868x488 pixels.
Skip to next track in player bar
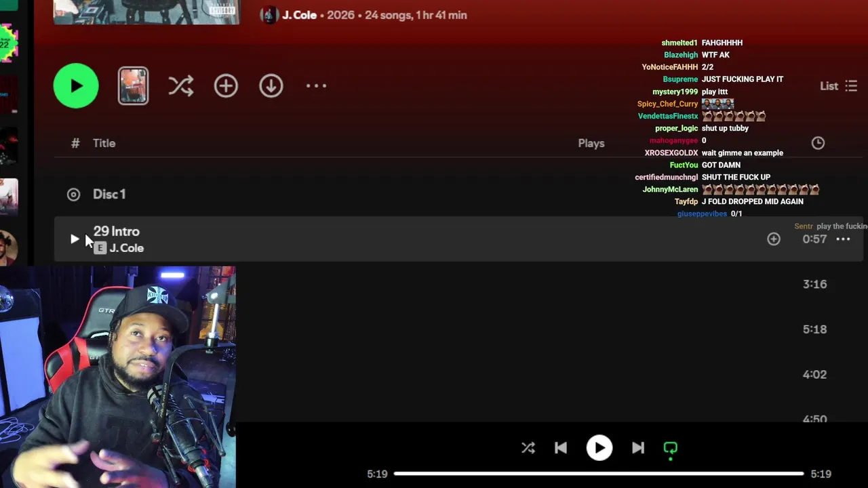(x=638, y=448)
